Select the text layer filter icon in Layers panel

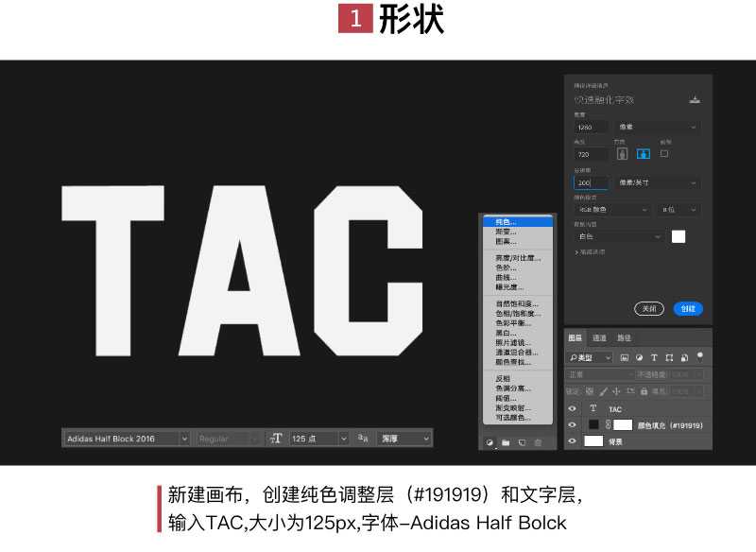tap(653, 356)
